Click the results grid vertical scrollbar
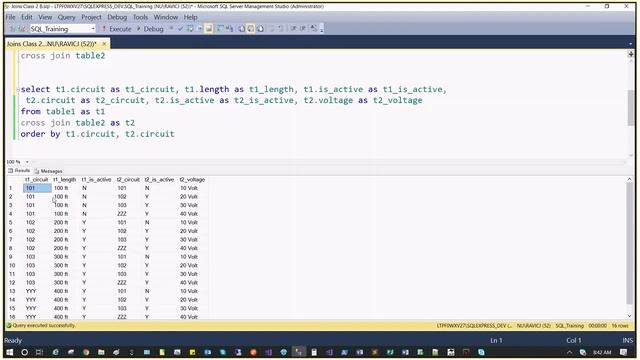The image size is (640, 360). coord(629,243)
